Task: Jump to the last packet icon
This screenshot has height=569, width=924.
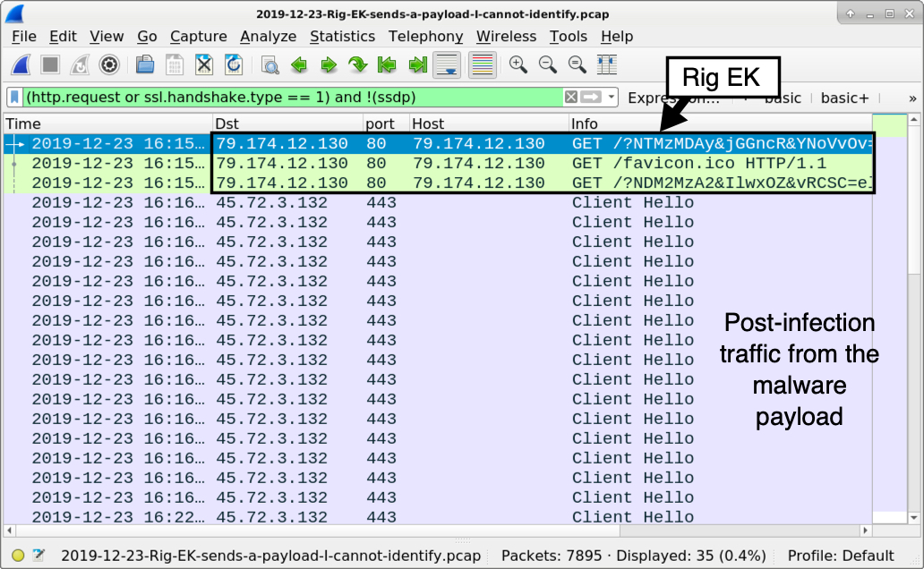Action: [x=417, y=64]
